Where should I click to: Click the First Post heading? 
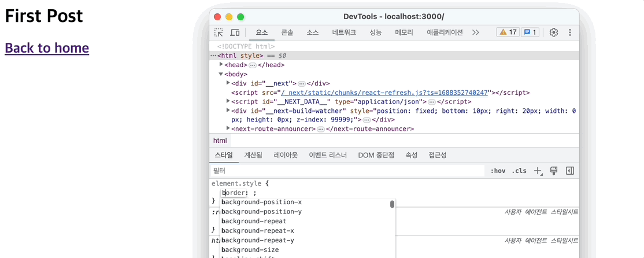pyautogui.click(x=44, y=16)
